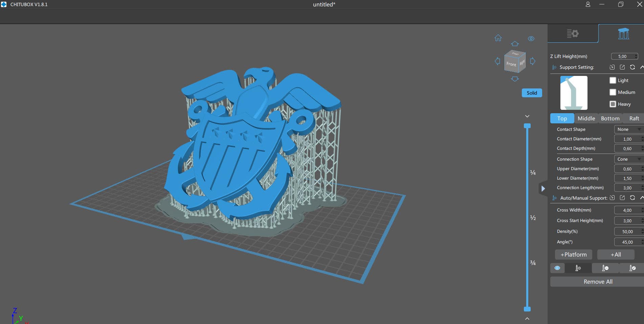The image size is (644, 324).
Task: Select the edit support tool icon
Action: pos(632,268)
